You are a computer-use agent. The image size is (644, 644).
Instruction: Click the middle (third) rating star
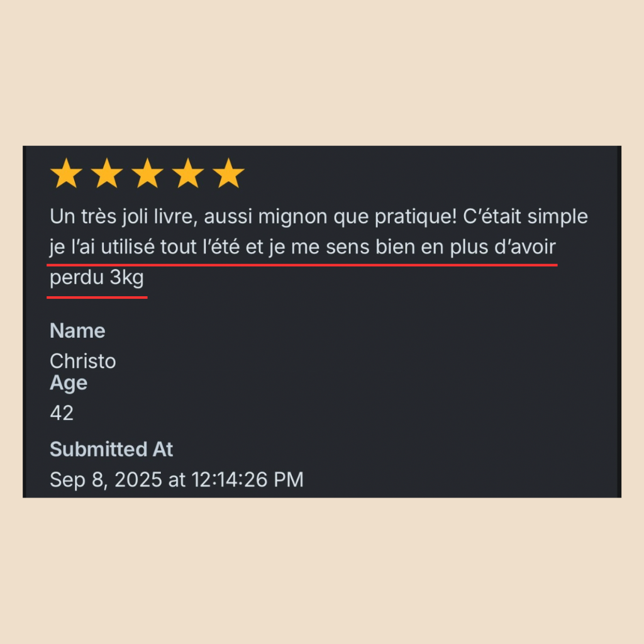pos(147,174)
